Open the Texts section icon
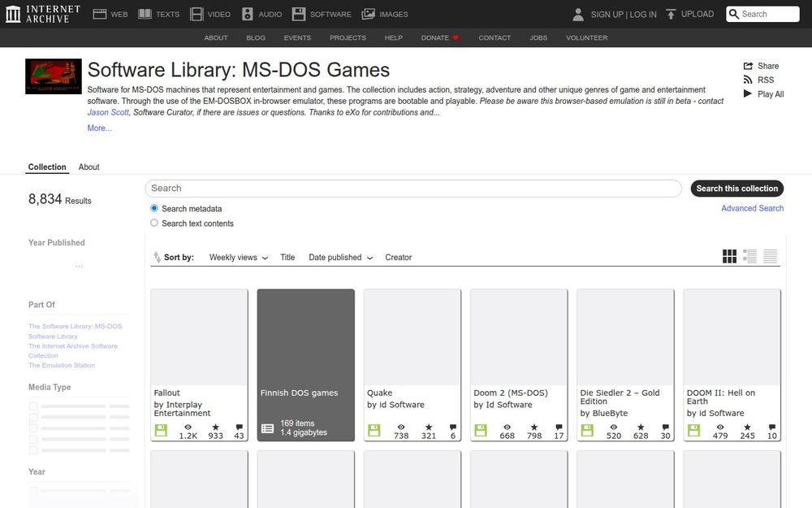Screen dimensions: 812x508 (x=145, y=14)
